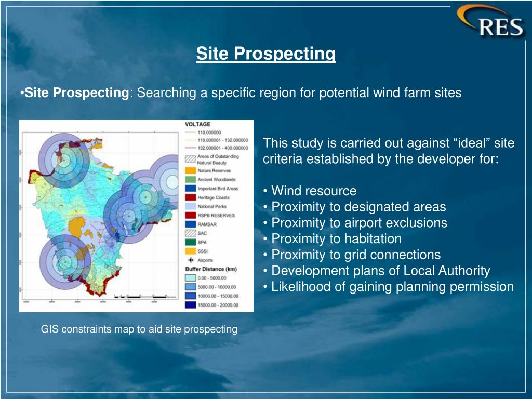The width and height of the screenshot is (532, 399).
Task: Click the 0.00 - 5000.00 buffer swatch
Action: click(x=191, y=278)
